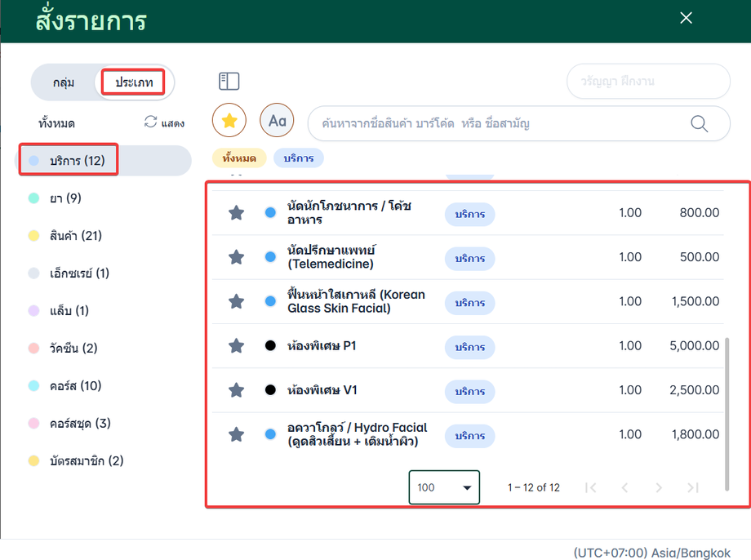
Task: Go to first page of results
Action: [x=590, y=487]
